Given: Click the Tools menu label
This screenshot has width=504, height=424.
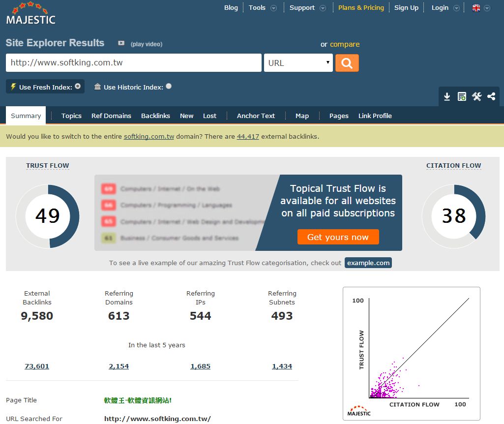Looking at the screenshot, I should coord(257,8).
